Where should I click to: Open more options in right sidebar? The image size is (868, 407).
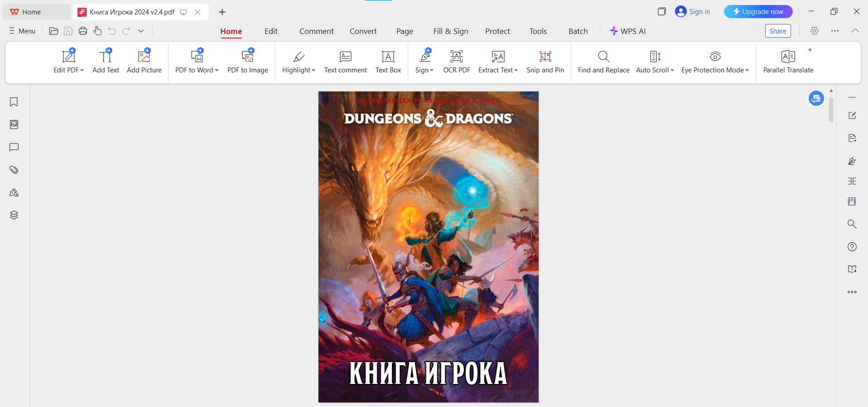[x=852, y=292]
